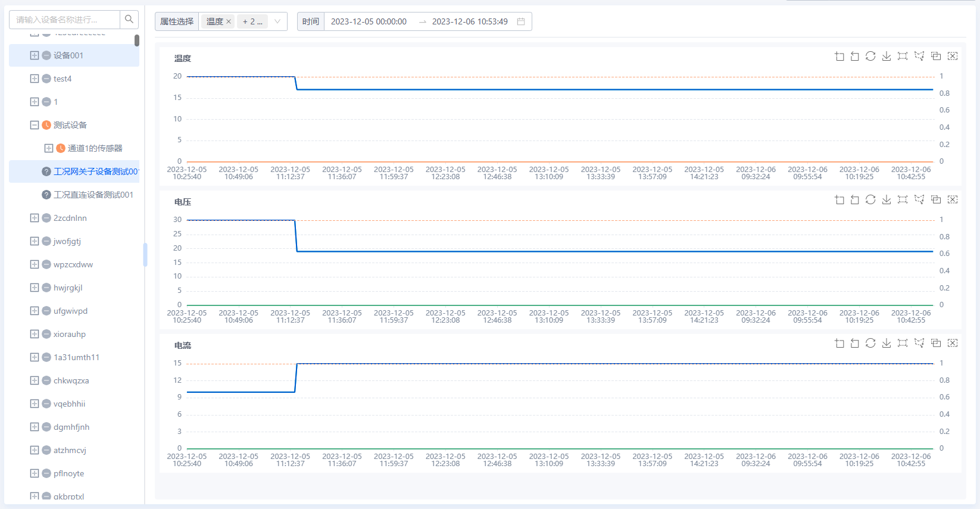Open the 属性选择 dropdown arrow

277,21
